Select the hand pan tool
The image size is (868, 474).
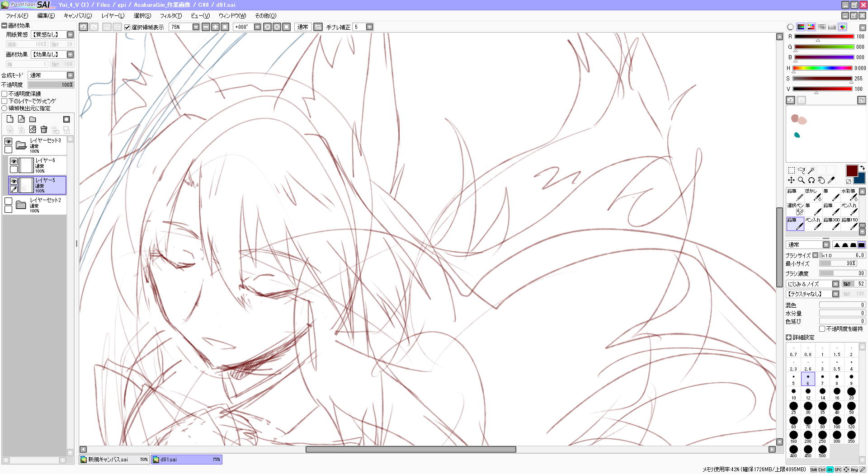(x=821, y=180)
